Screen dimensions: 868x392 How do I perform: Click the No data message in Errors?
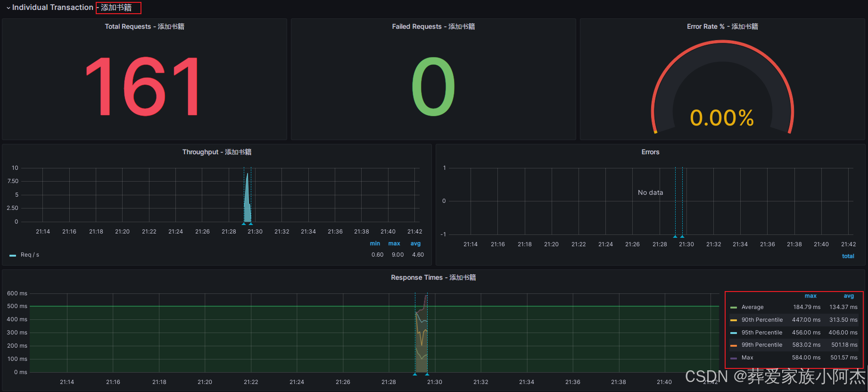click(650, 192)
